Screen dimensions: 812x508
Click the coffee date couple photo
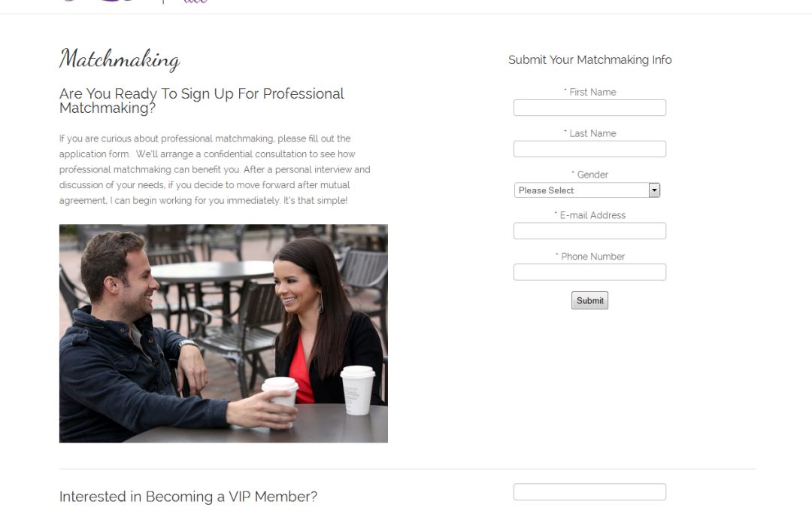tap(223, 333)
